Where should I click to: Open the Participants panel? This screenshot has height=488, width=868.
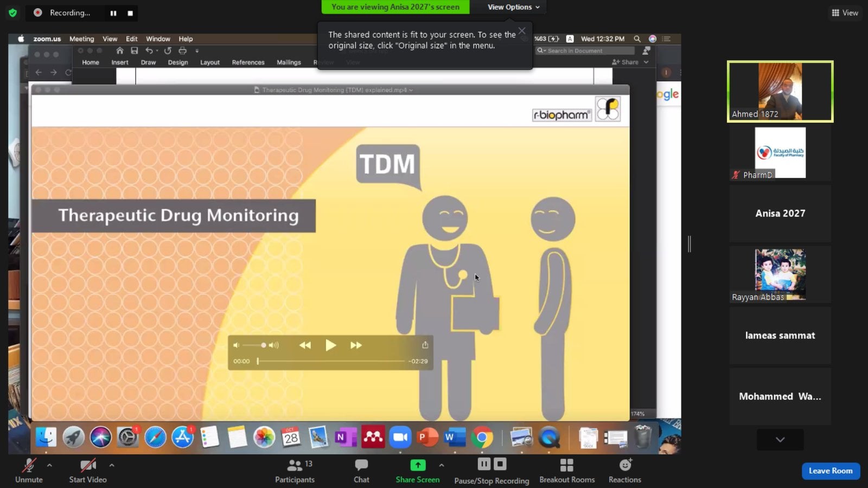tap(295, 471)
